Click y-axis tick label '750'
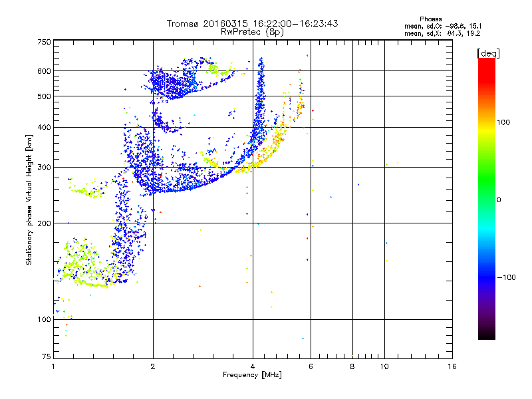This screenshot has height=399, width=532. click(x=44, y=42)
